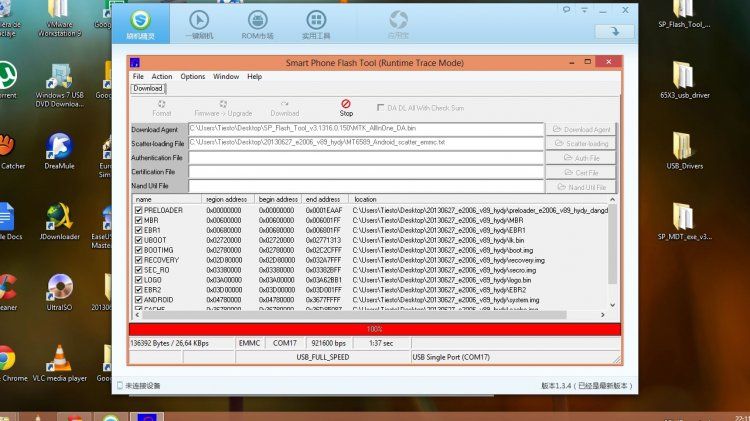Open 65X3_usb_driver folder on the desktop
The width and height of the screenshot is (750, 421).
pyautogui.click(x=684, y=80)
